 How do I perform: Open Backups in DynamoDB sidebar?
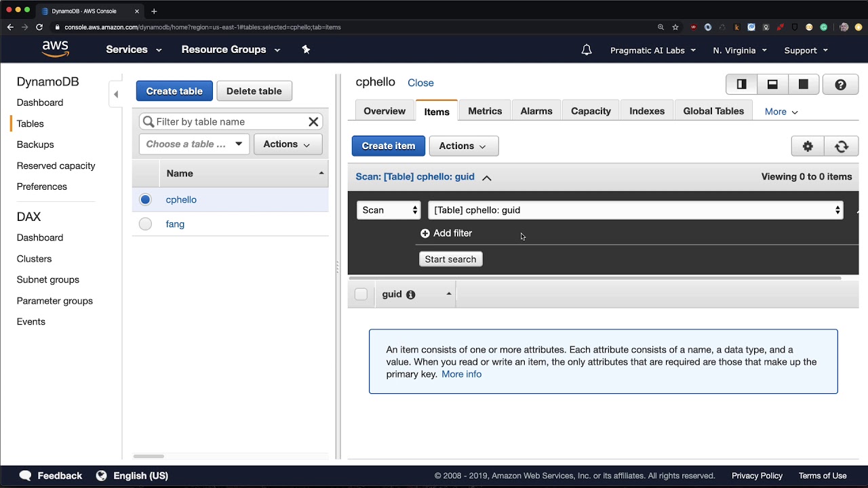35,144
